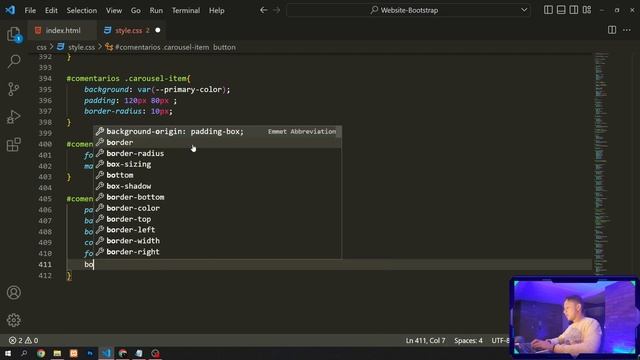Viewport: 640px width, 360px height.
Task: Open Windows taskbar search icon
Action: pos(24,353)
